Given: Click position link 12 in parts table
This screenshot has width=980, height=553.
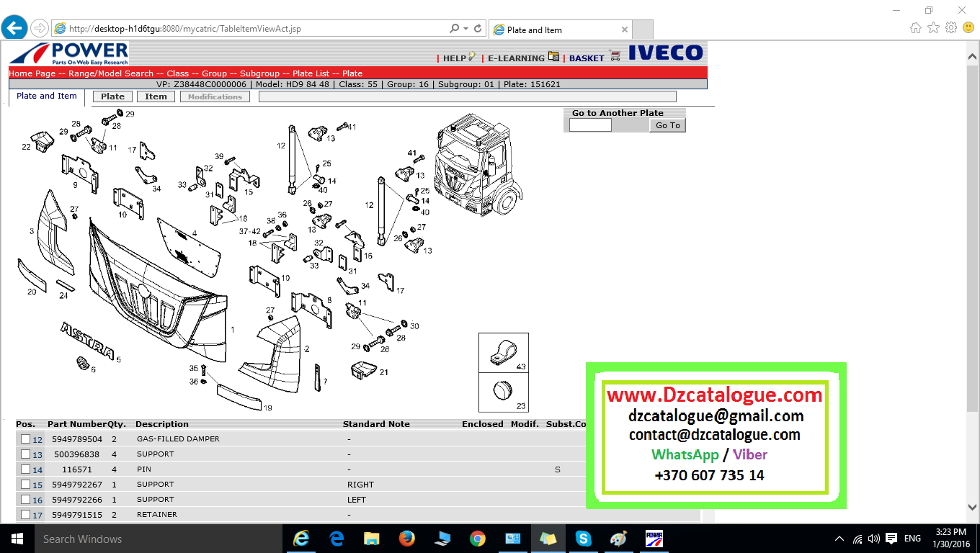Looking at the screenshot, I should [37, 439].
